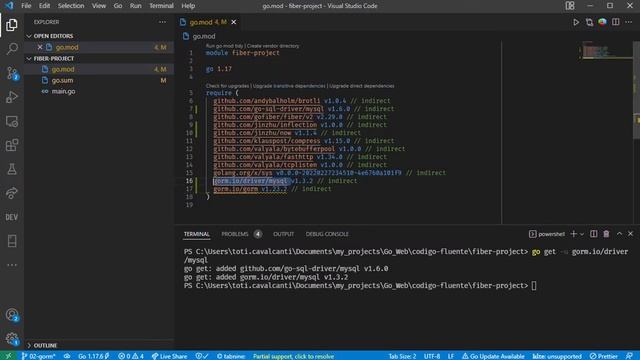Open the Help menu

coord(188,6)
